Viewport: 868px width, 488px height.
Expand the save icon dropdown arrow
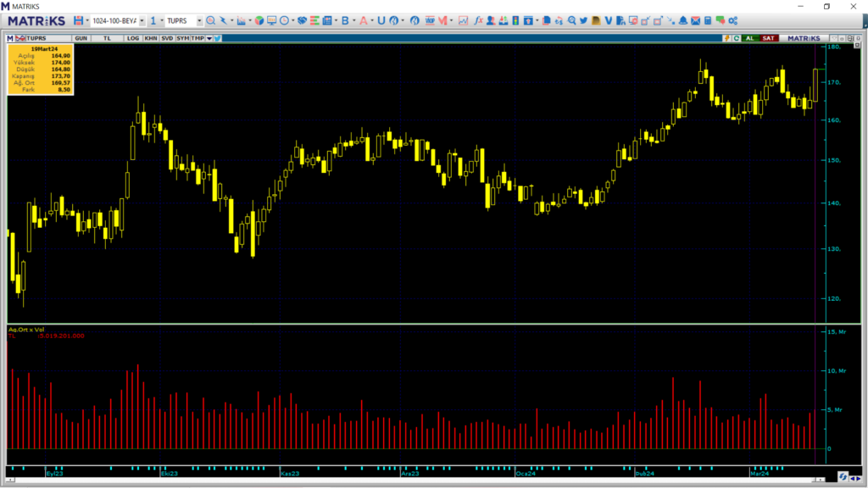click(87, 20)
